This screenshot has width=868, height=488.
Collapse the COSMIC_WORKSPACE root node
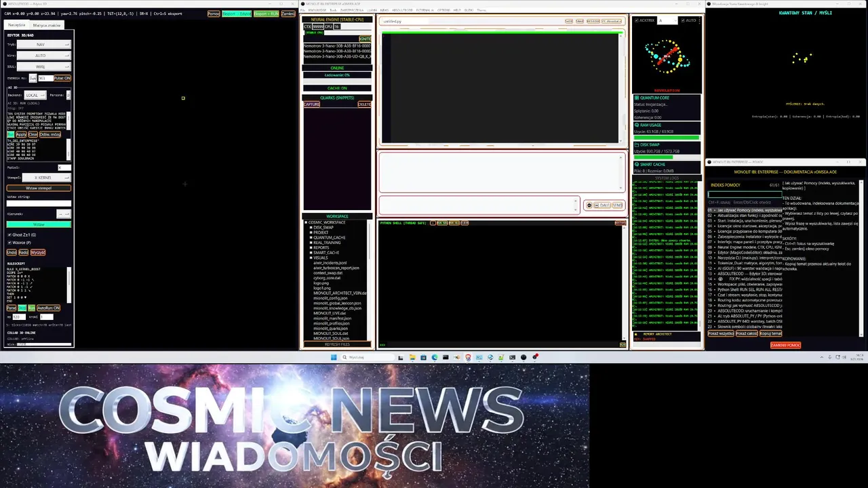click(x=306, y=222)
